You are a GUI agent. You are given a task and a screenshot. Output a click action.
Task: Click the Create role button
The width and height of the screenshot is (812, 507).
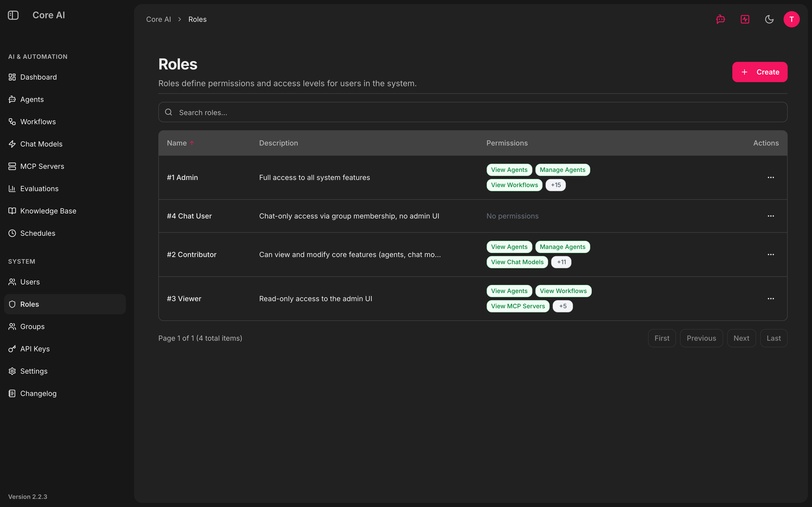(760, 72)
